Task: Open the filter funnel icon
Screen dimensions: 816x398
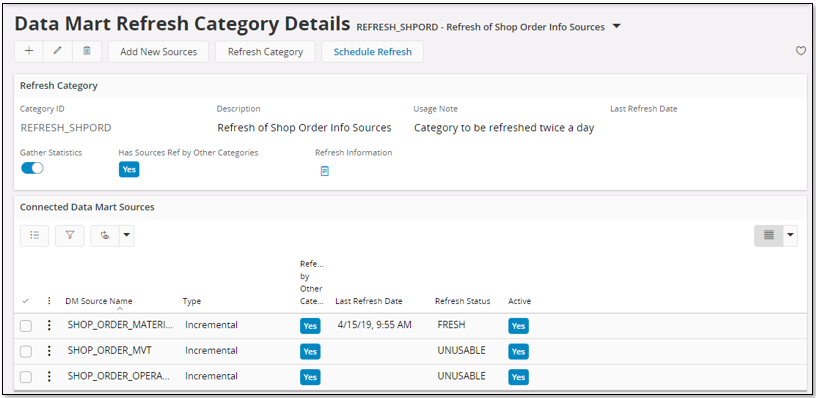Action: click(x=70, y=236)
